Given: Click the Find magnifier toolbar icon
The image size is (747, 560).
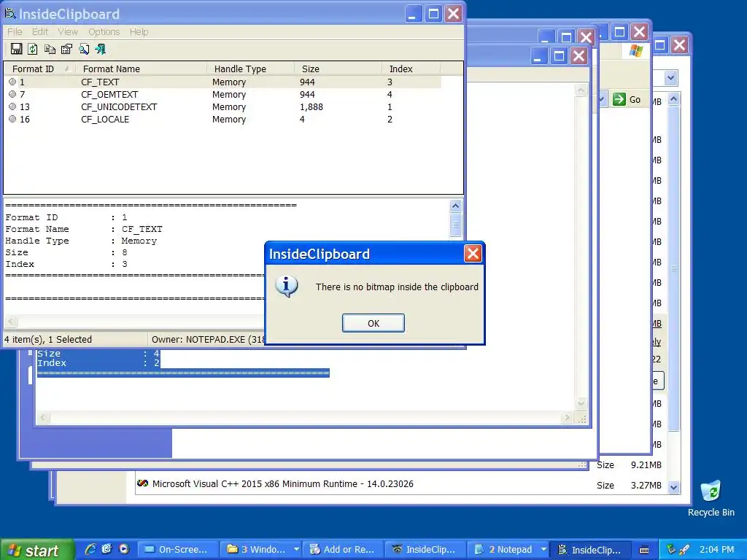Looking at the screenshot, I should pyautogui.click(x=84, y=49).
